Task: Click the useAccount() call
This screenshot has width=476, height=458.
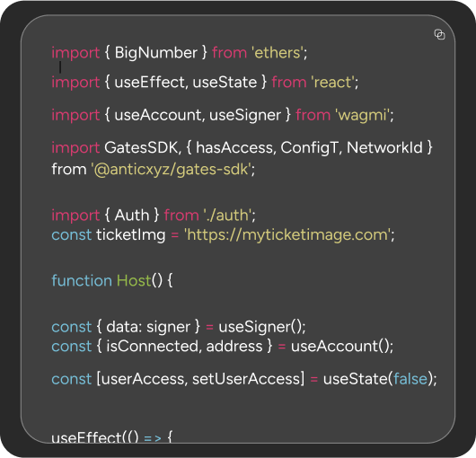Action: click(x=339, y=347)
